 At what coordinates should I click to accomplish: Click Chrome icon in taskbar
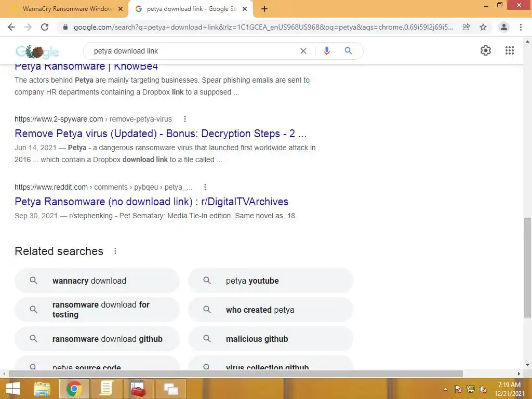[x=74, y=389]
